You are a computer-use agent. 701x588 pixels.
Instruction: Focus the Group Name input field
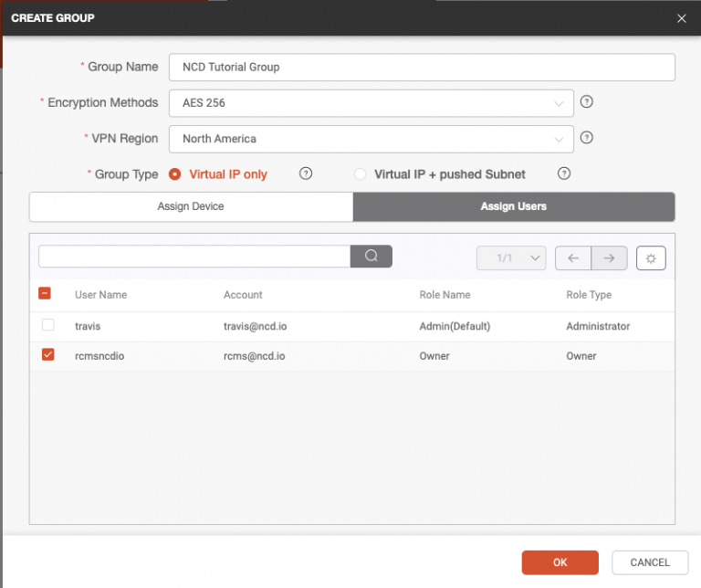pyautogui.click(x=422, y=68)
